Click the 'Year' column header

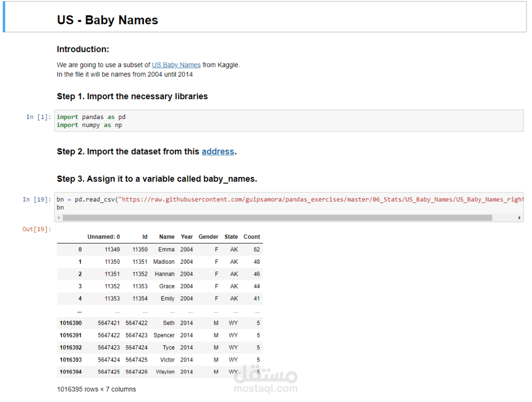pyautogui.click(x=186, y=237)
